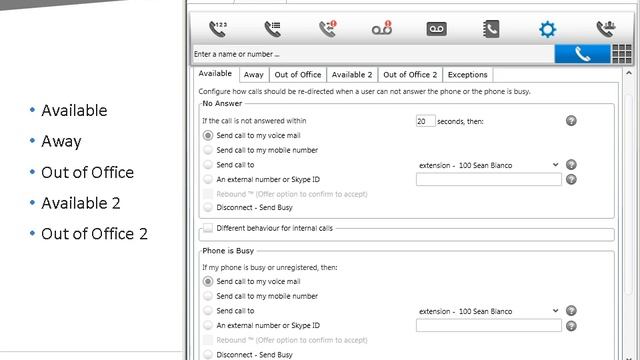Viewport: 640px width, 360px height.
Task: Switch to the Out of Office tab
Action: pos(298,75)
